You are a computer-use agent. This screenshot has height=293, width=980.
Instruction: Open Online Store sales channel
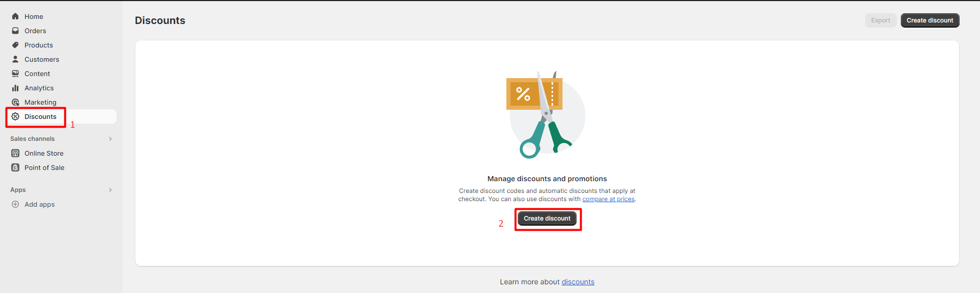point(61,153)
